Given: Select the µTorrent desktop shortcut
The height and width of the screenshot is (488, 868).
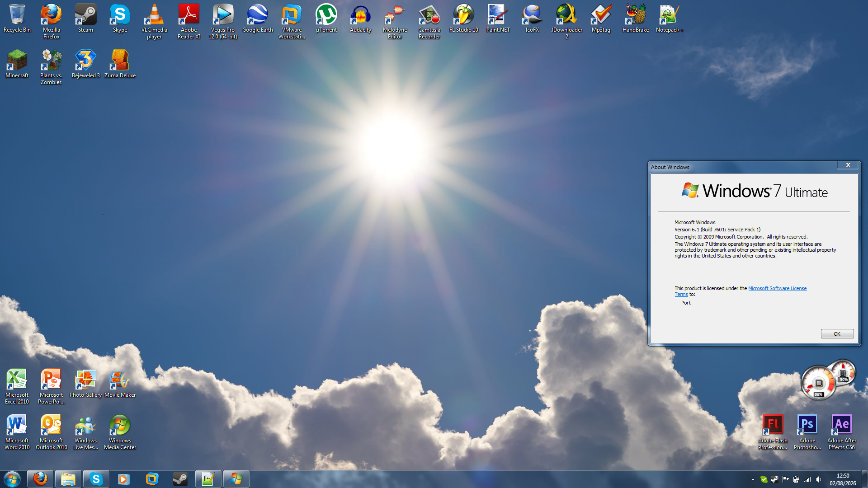Looking at the screenshot, I should 326,19.
